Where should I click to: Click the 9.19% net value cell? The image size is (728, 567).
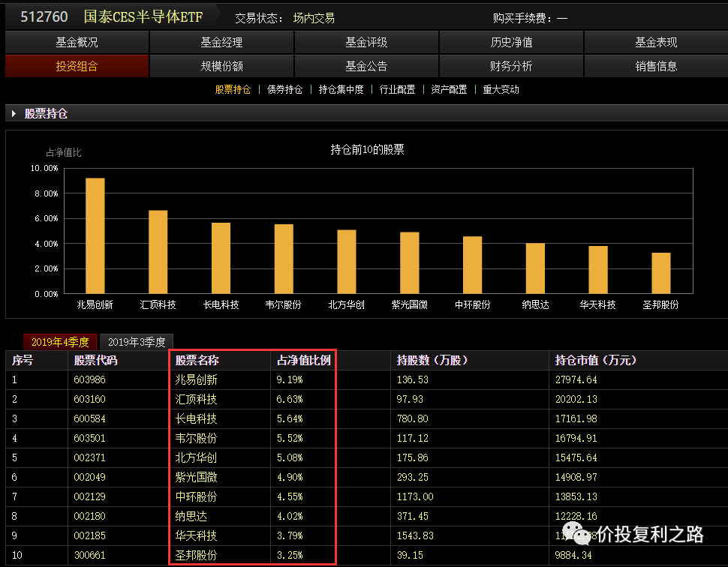click(290, 379)
